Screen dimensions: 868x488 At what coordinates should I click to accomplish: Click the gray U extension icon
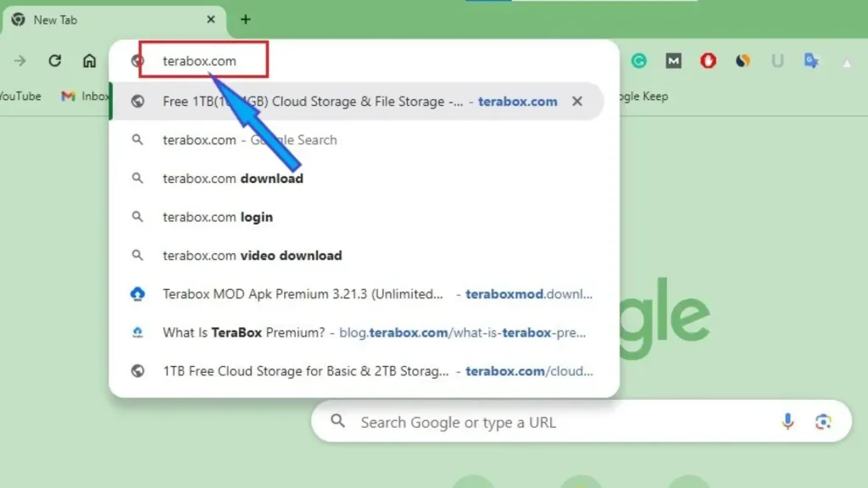tap(776, 61)
